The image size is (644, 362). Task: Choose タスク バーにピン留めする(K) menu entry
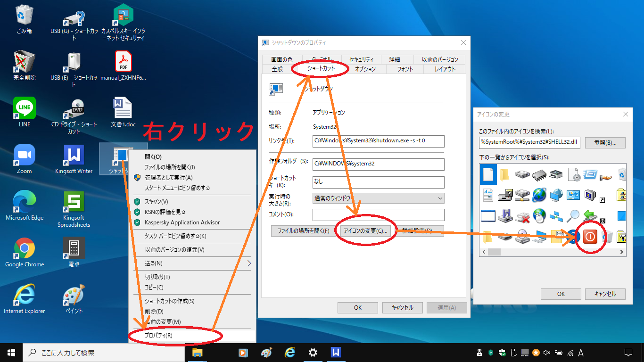coord(192,236)
